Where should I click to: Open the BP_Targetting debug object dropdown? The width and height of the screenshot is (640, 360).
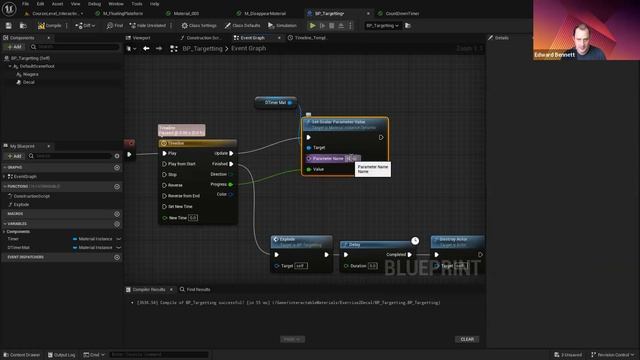382,26
